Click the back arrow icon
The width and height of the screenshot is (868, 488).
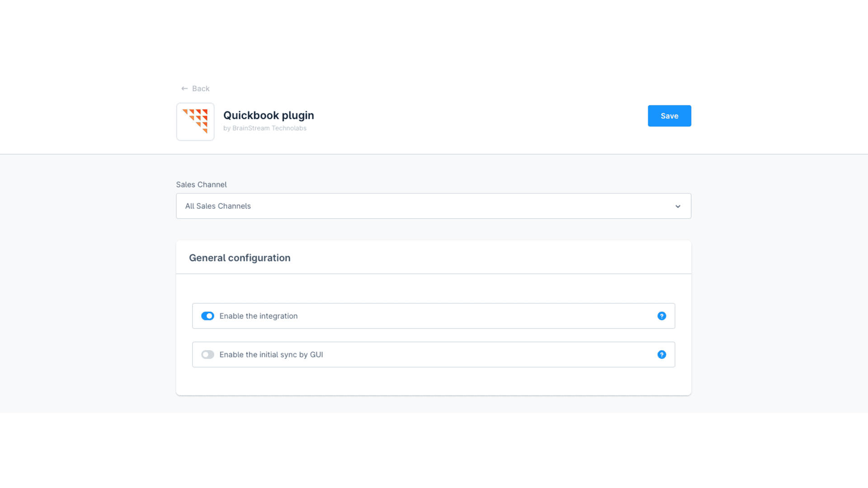coord(184,89)
